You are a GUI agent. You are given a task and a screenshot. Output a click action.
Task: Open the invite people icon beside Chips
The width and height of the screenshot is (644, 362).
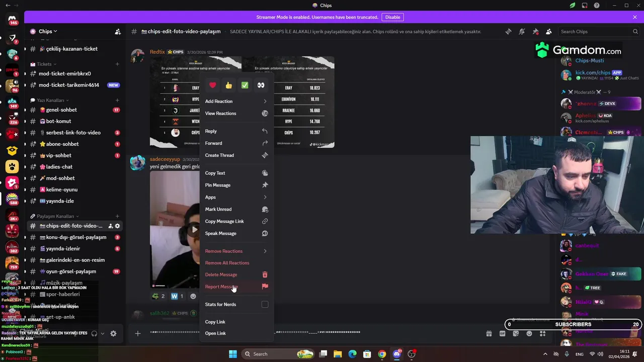coord(118,31)
